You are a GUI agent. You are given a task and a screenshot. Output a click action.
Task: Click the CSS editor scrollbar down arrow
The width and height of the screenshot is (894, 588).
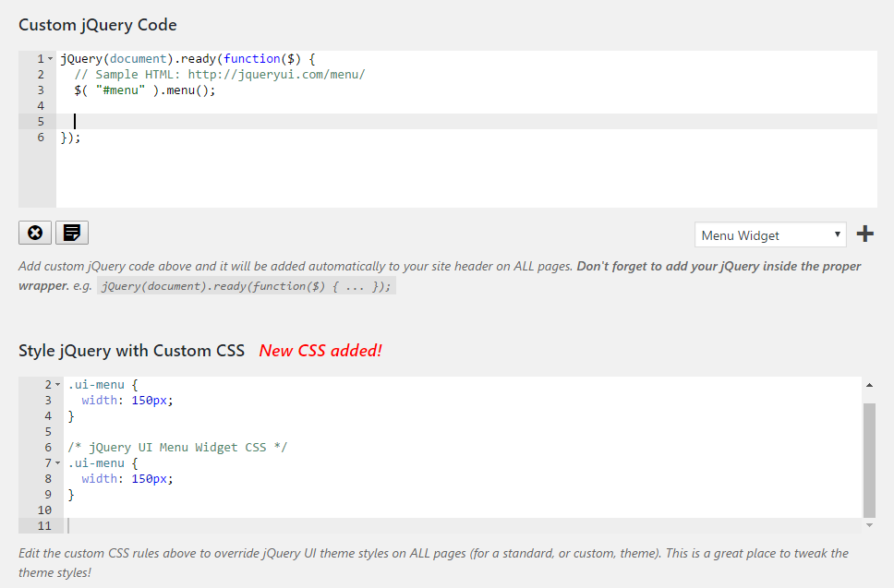(x=869, y=525)
